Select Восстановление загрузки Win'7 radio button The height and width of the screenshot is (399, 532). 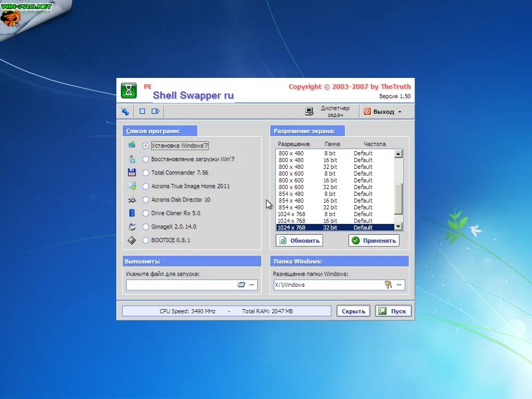click(145, 159)
